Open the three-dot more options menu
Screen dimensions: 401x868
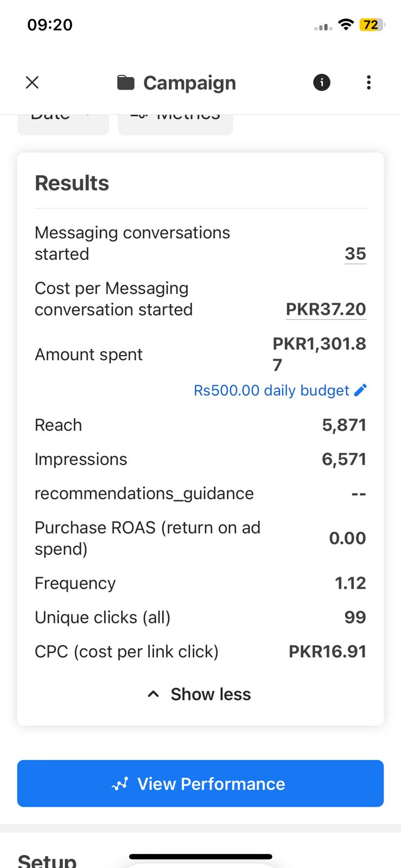(x=369, y=82)
